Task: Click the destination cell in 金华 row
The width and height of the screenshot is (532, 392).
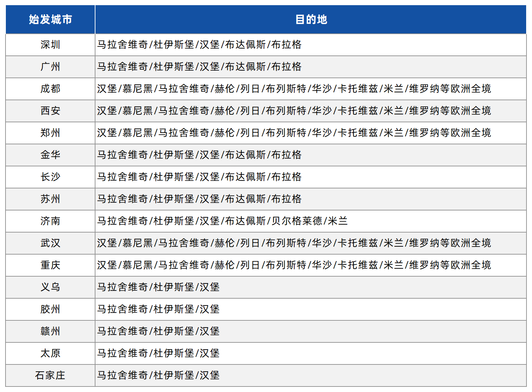Action: [311, 155]
